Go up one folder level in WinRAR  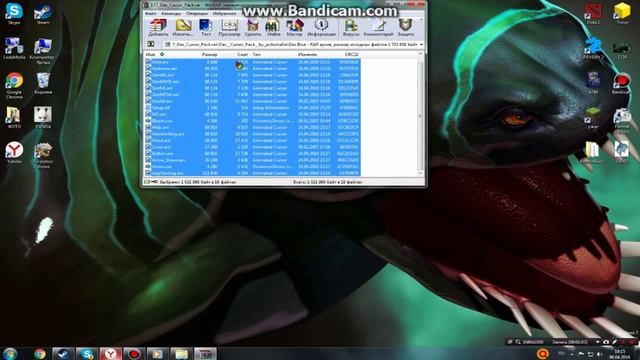(x=151, y=44)
